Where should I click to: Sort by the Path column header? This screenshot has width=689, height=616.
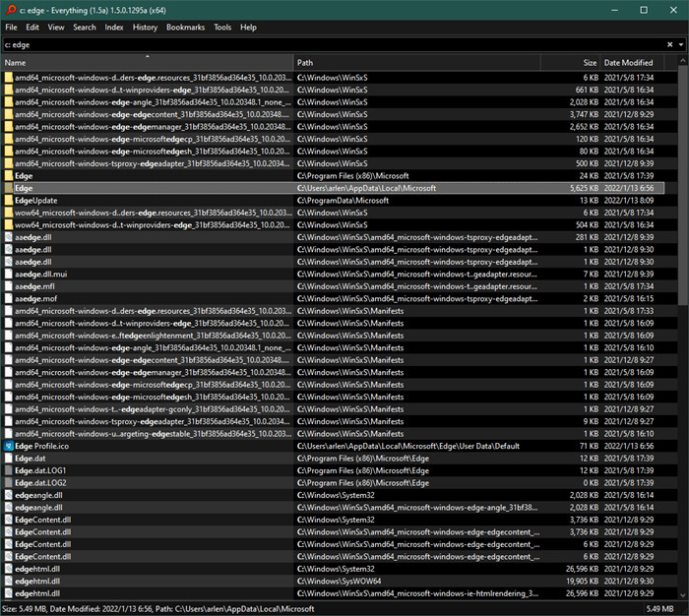coord(416,63)
